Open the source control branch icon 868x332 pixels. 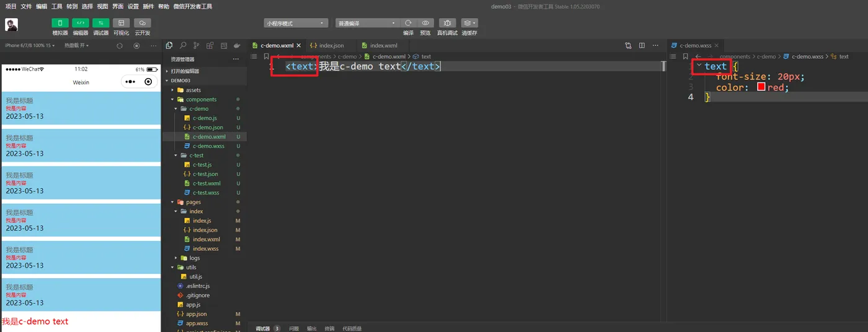pyautogui.click(x=197, y=45)
